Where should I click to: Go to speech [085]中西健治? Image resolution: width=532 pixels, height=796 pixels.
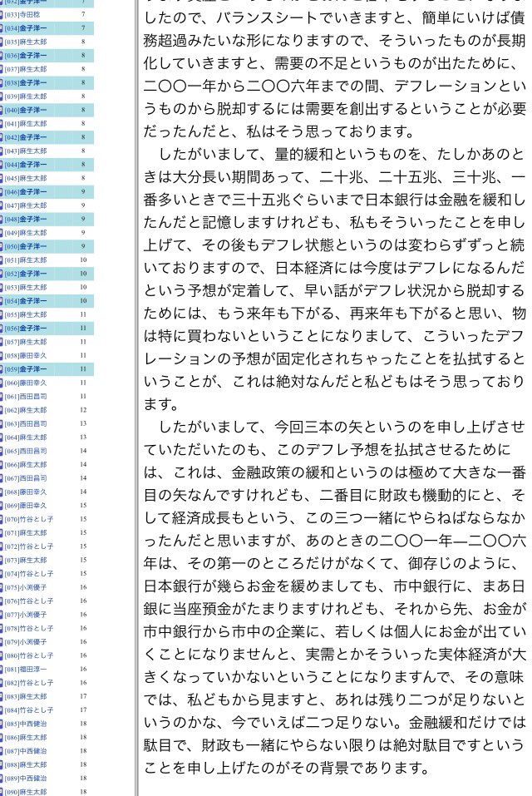(26, 724)
